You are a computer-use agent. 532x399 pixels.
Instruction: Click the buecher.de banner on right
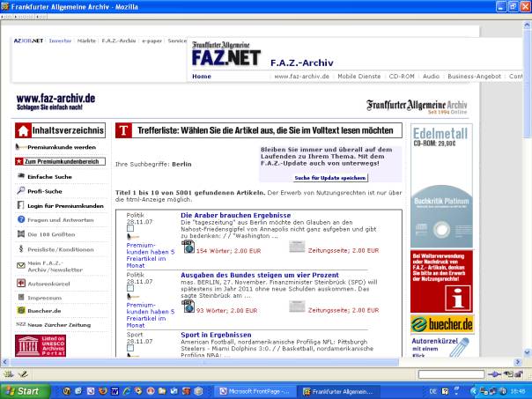tap(442, 324)
